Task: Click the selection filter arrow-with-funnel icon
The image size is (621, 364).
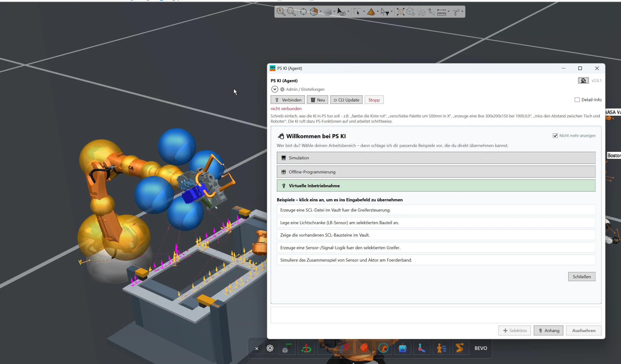Action: click(385, 12)
